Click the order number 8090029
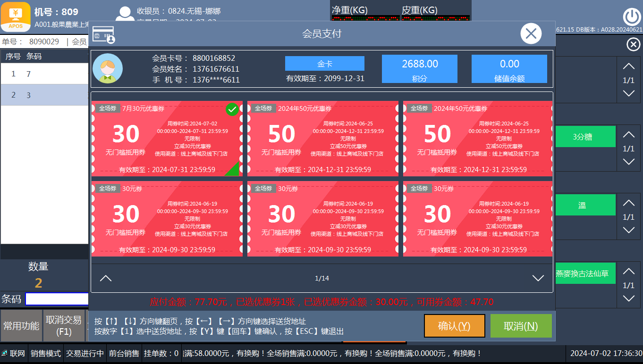This screenshot has height=364, width=643. (44, 41)
